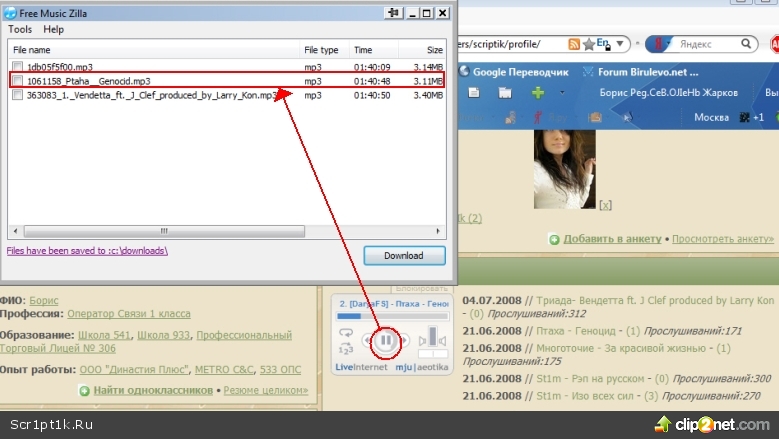Toggle repeat icon in the music player
The image size is (779, 439).
click(x=346, y=333)
